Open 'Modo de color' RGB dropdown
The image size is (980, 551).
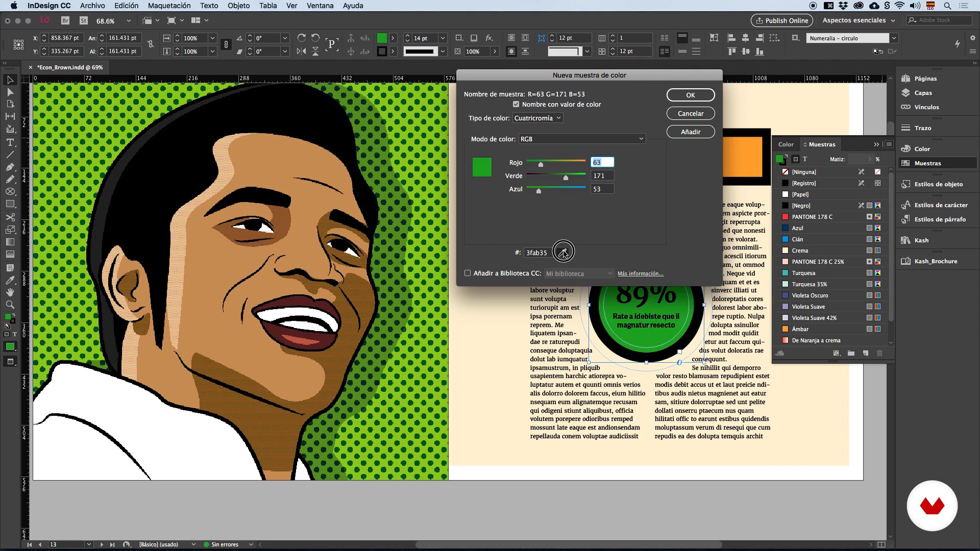pos(582,139)
